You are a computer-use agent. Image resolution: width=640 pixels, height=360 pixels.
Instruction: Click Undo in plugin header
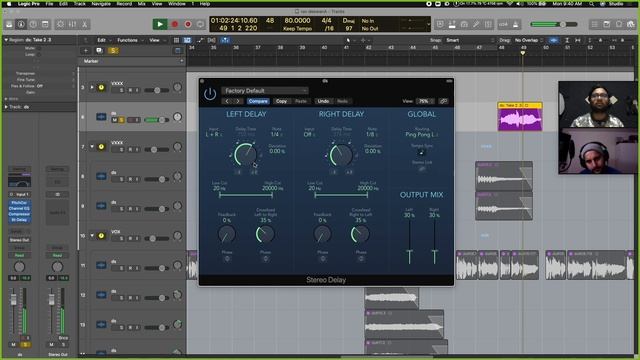323,101
